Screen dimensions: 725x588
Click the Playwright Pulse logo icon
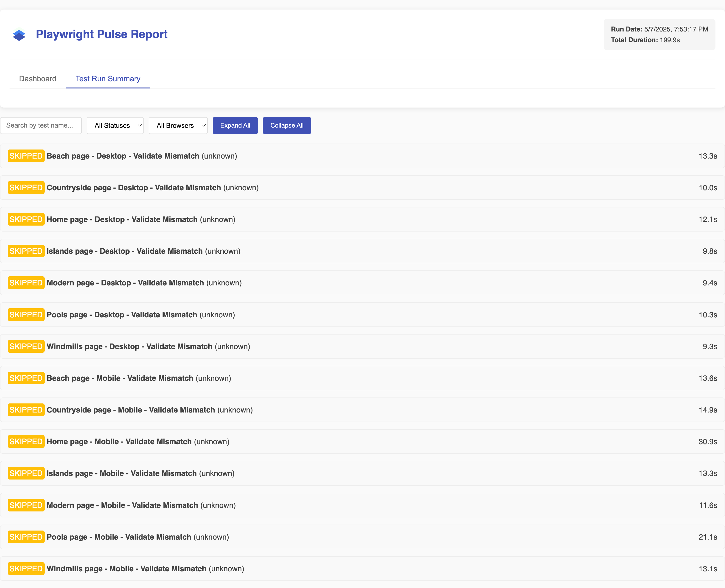tap(19, 35)
